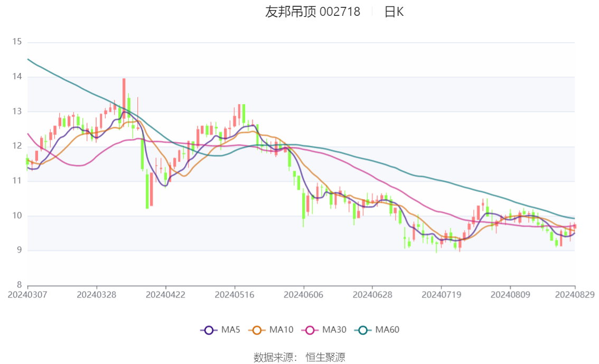Click the 日K period label

pyautogui.click(x=394, y=12)
